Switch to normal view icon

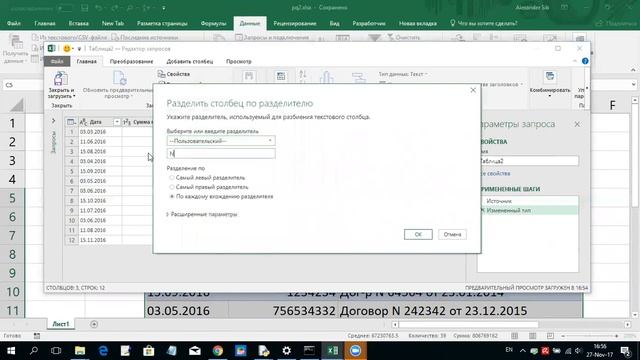click(x=515, y=336)
